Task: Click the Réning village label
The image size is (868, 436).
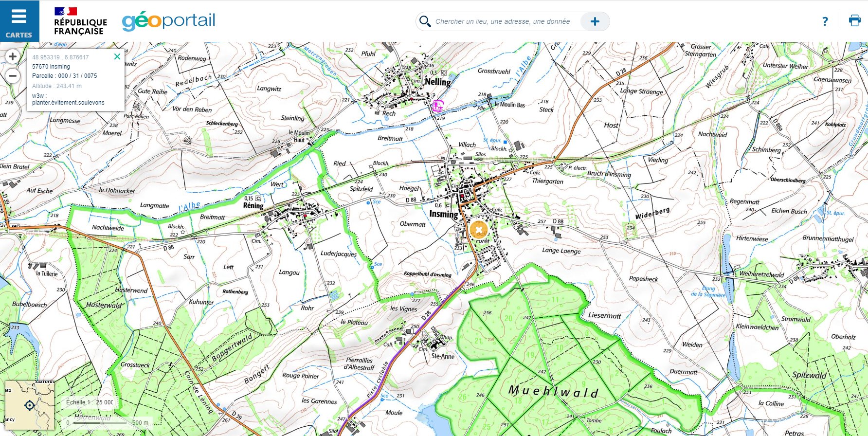Action: pos(253,205)
